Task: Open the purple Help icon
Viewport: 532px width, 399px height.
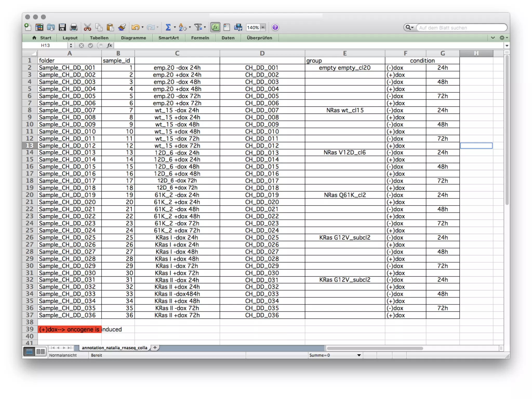Action: tap(275, 27)
